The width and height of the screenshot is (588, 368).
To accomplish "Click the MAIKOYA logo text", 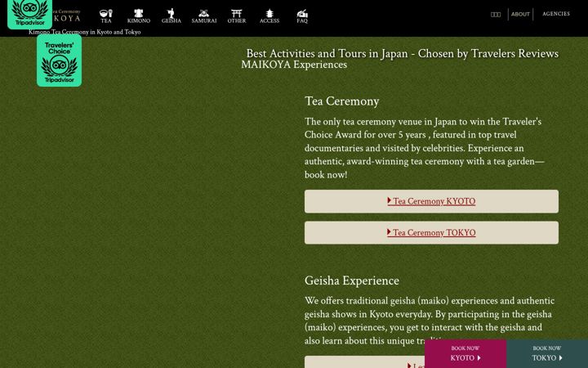I will (x=67, y=18).
